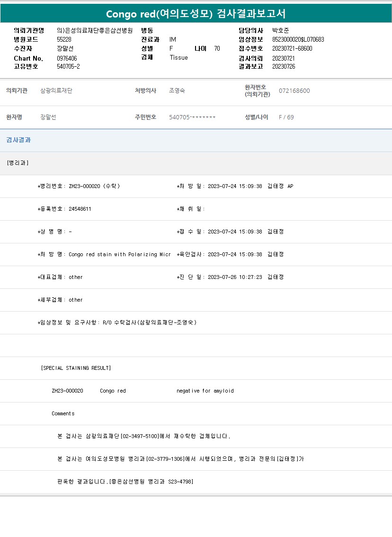Click the [SPECIAL STAINING RESULT] heading
The height and width of the screenshot is (537, 392).
pyautogui.click(x=76, y=368)
